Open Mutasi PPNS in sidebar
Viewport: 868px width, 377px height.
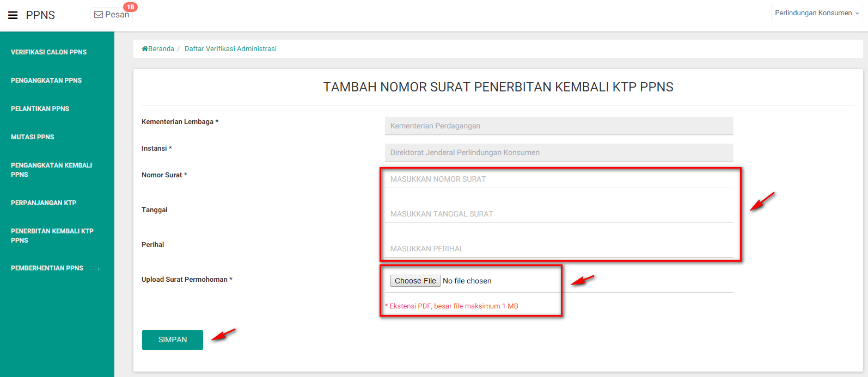click(x=33, y=137)
